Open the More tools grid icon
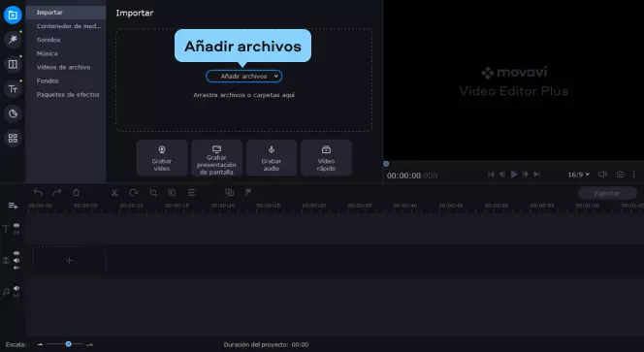Image resolution: width=644 pixels, height=352 pixels. pos(13,139)
